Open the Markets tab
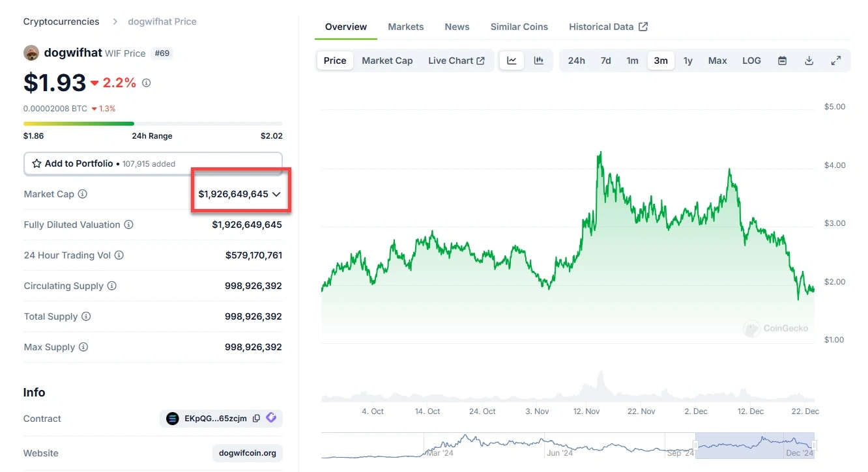The width and height of the screenshot is (868, 472). pos(406,27)
